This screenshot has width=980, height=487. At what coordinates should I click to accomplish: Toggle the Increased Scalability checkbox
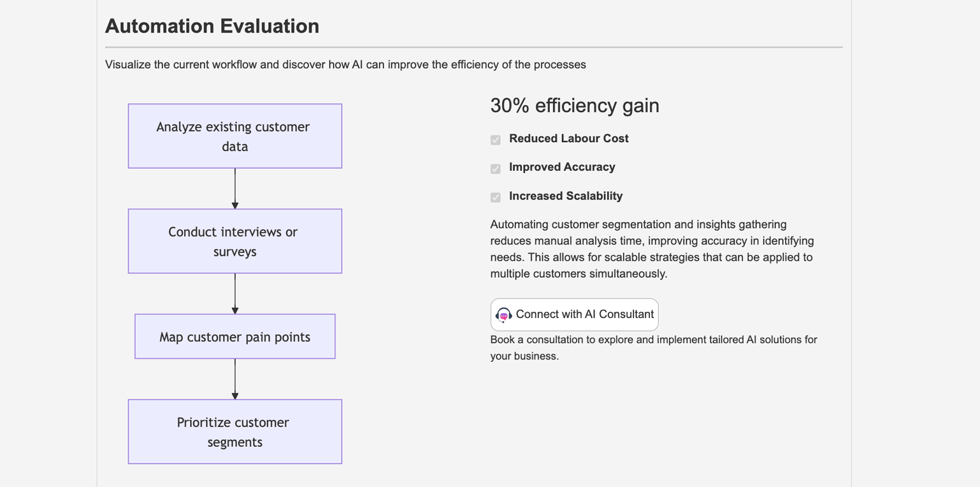496,197
